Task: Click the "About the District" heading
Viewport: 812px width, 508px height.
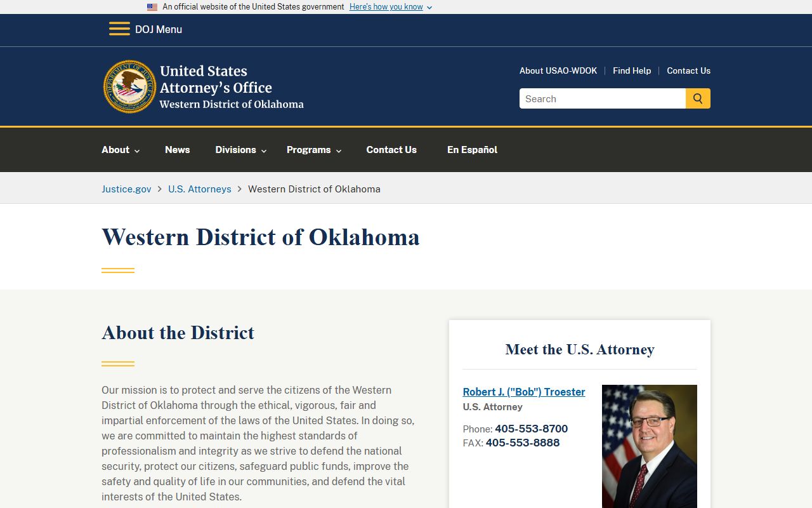Action: click(178, 333)
